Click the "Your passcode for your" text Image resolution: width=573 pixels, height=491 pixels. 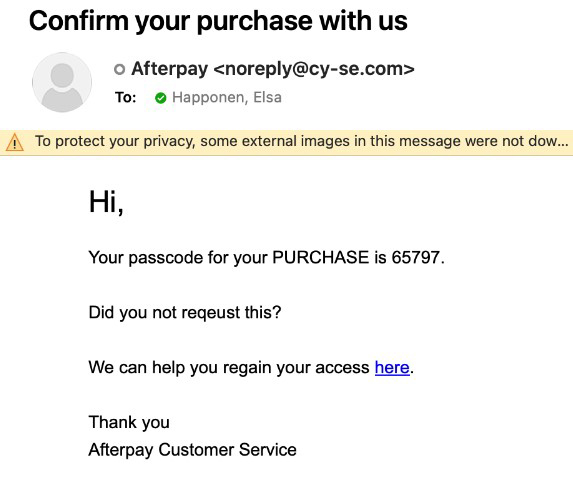pos(178,258)
